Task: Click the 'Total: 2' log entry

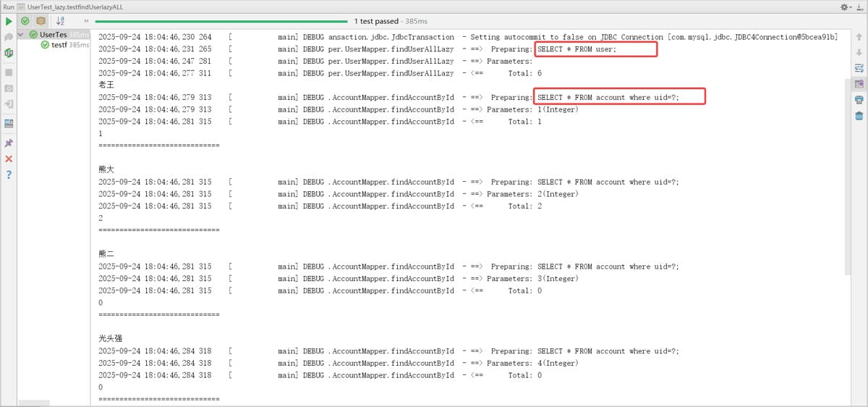Action: click(524, 206)
